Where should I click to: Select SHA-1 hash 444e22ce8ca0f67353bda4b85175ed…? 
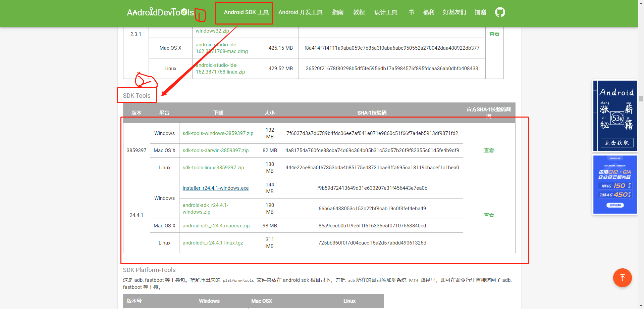pos(372,168)
